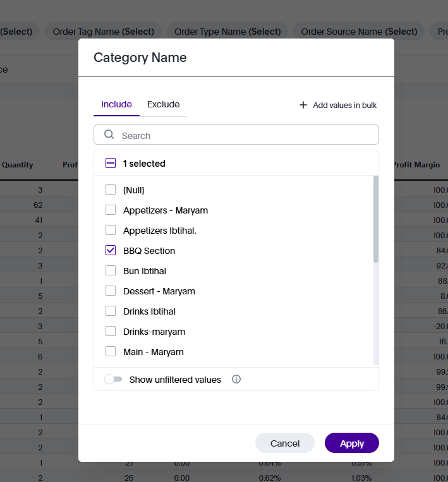Click the category list scrollbar

coord(376,220)
